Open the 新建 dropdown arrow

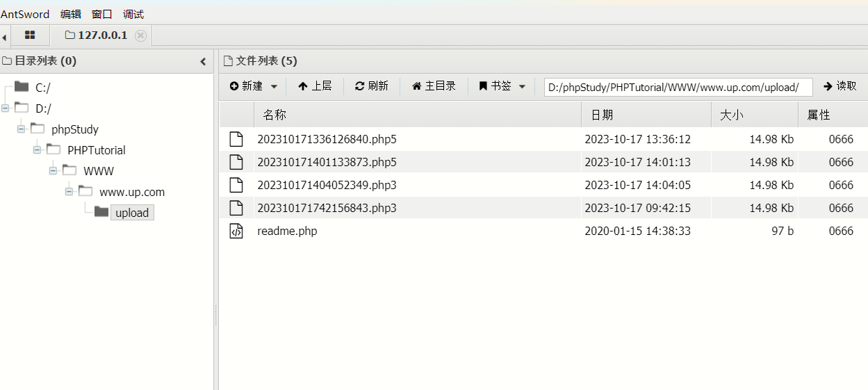(x=274, y=87)
